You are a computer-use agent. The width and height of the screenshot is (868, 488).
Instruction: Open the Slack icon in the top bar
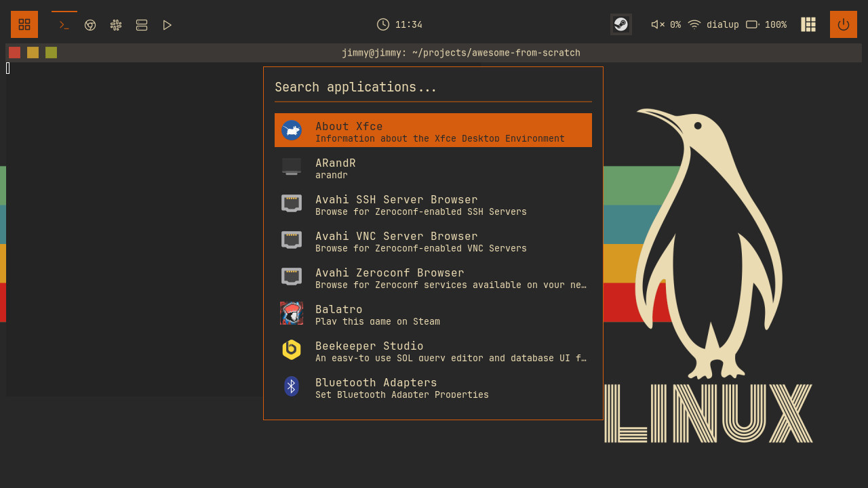[x=116, y=25]
